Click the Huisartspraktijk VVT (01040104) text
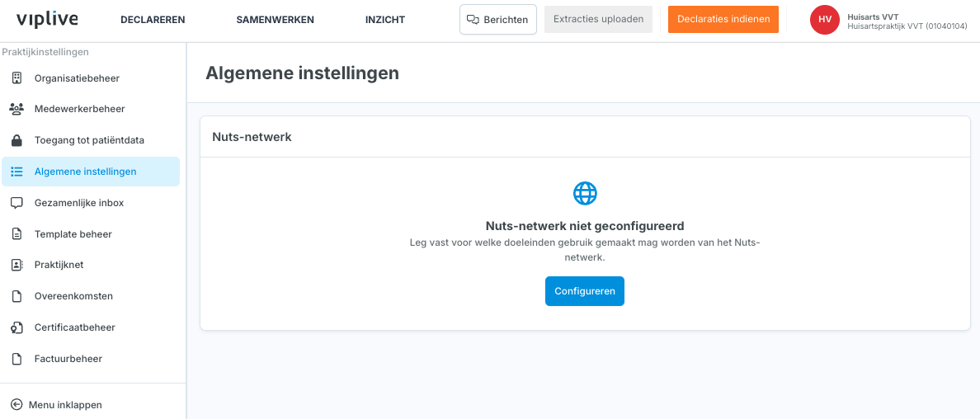The height and width of the screenshot is (419, 980). [907, 26]
